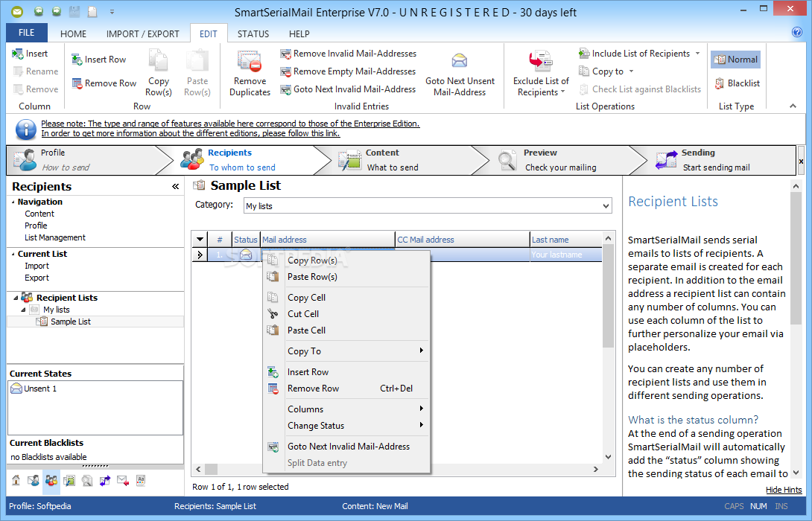
Task: Click Copy Row(s) ribbon button
Action: [159, 73]
